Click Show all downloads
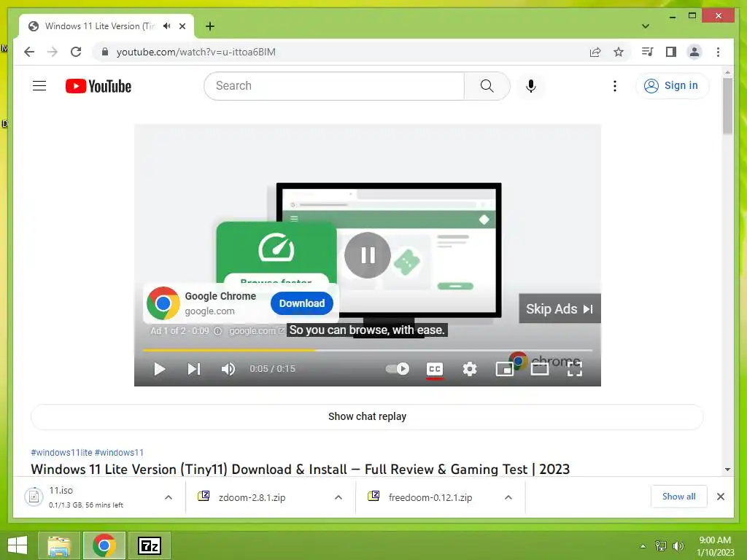The image size is (747, 560). [x=678, y=496]
